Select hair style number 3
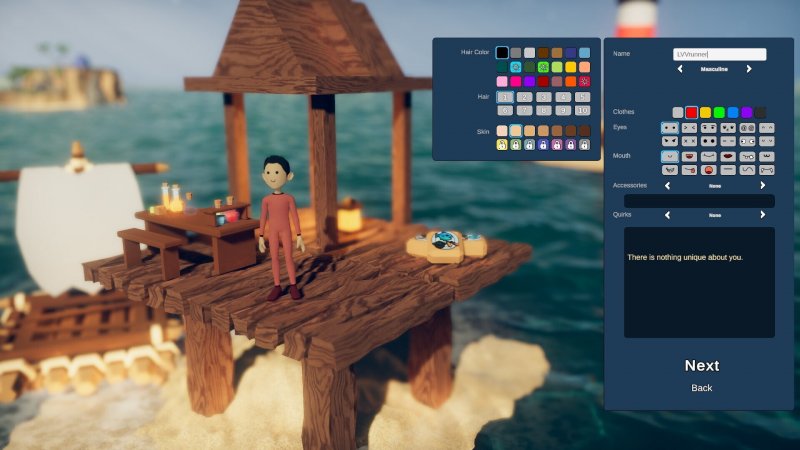800x450 pixels. pyautogui.click(x=543, y=97)
